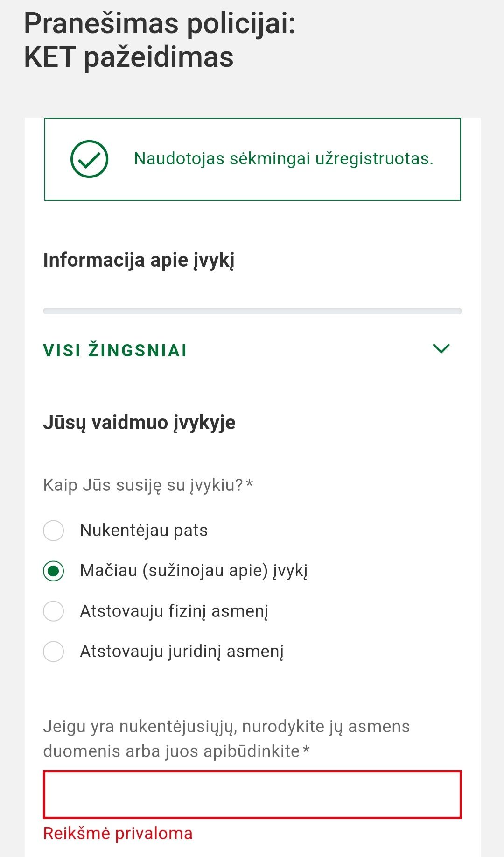The width and height of the screenshot is (504, 857).
Task: Expand the steps list using the chevron arrow
Action: point(441,348)
